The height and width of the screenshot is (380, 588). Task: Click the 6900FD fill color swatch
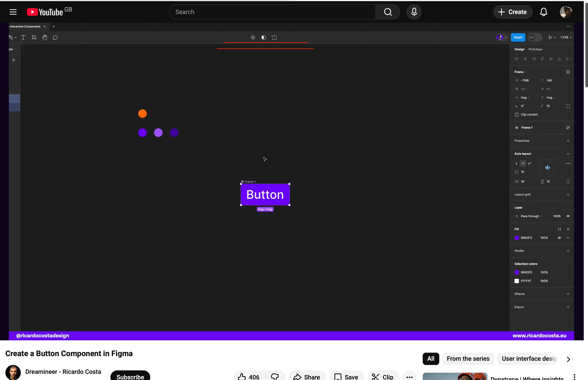click(x=516, y=238)
